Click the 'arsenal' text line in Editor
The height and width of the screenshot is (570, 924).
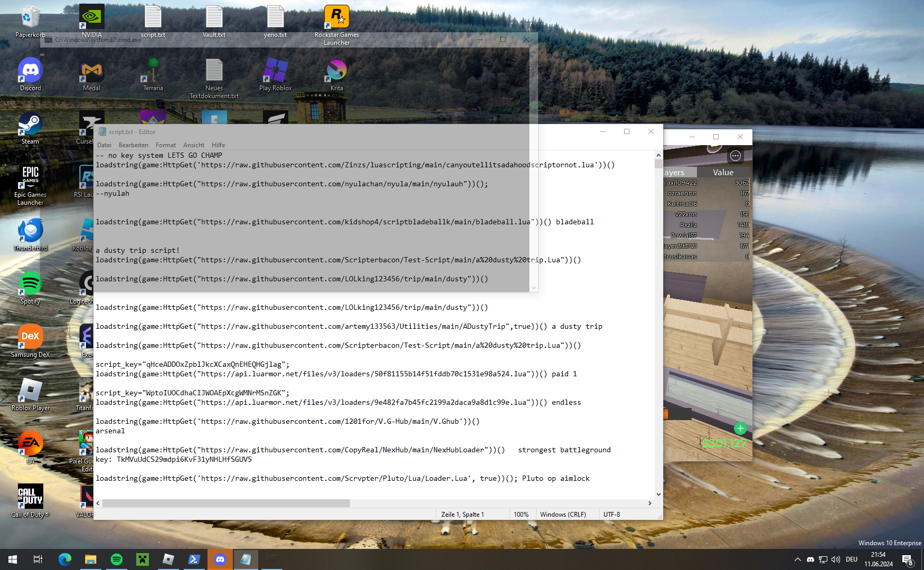110,431
